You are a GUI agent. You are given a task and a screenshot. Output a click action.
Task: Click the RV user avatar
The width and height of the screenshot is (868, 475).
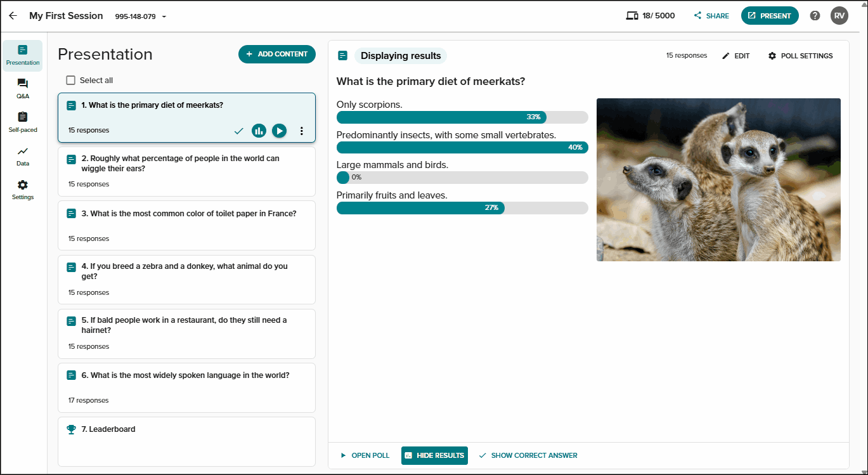(839, 16)
